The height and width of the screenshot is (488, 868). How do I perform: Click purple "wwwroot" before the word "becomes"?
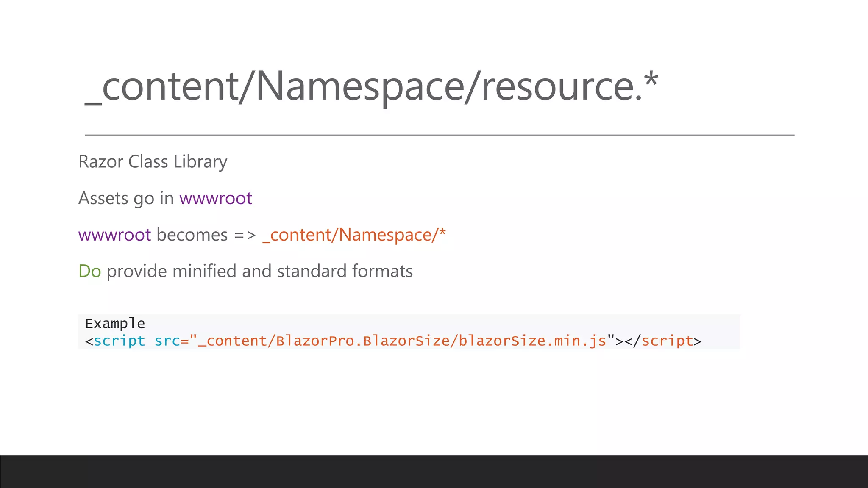coord(114,235)
